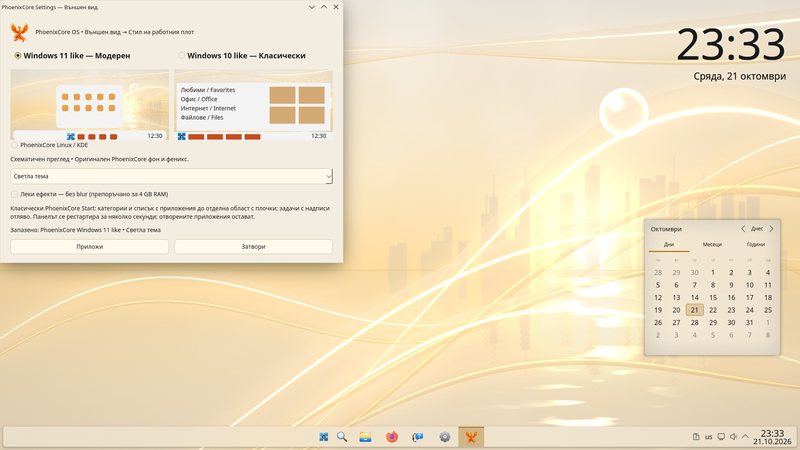This screenshot has height=450, width=800.
Task: Click the taskbar clock showing 21.10.2026
Action: pyautogui.click(x=772, y=437)
